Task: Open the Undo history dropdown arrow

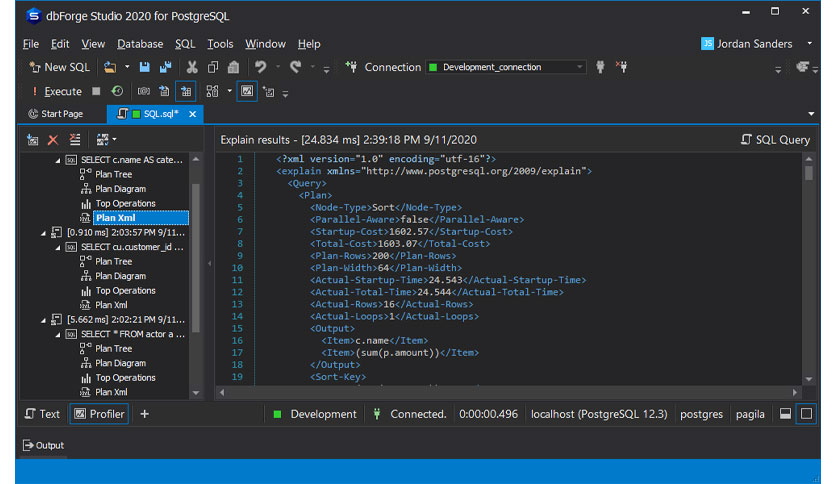Action: (x=278, y=67)
